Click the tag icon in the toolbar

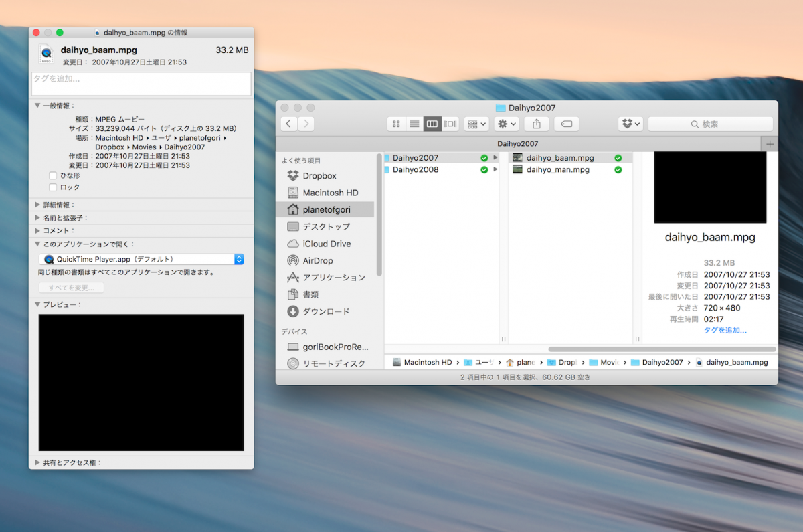[x=565, y=124]
